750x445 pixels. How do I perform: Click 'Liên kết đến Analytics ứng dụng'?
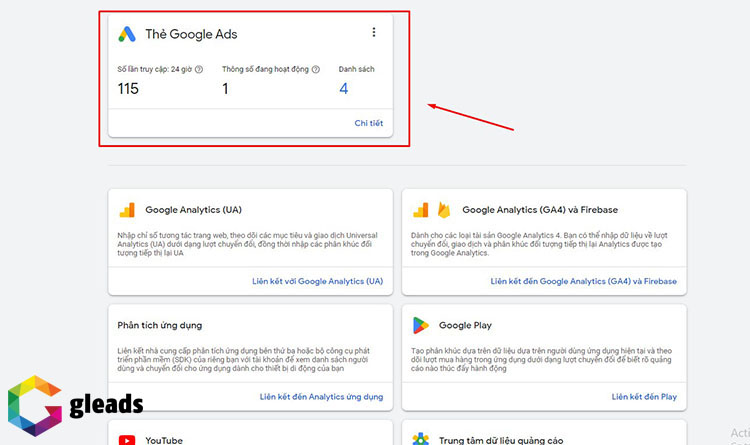321,397
